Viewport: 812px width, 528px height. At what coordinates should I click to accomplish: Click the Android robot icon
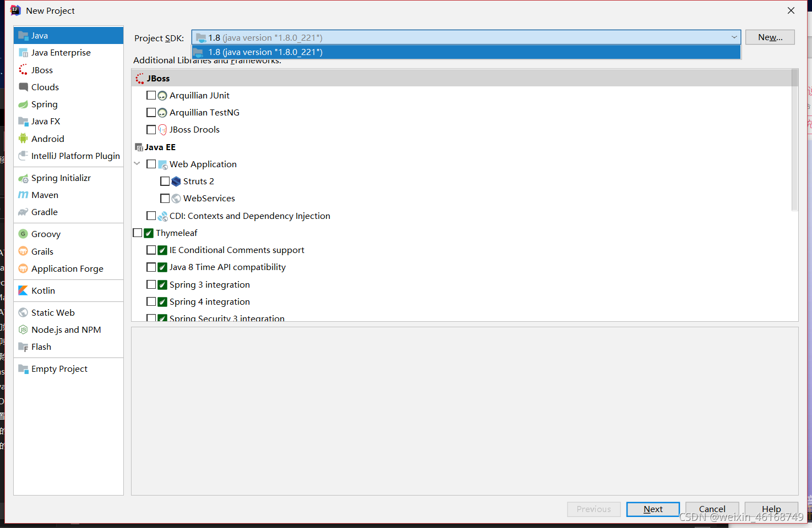click(23, 139)
